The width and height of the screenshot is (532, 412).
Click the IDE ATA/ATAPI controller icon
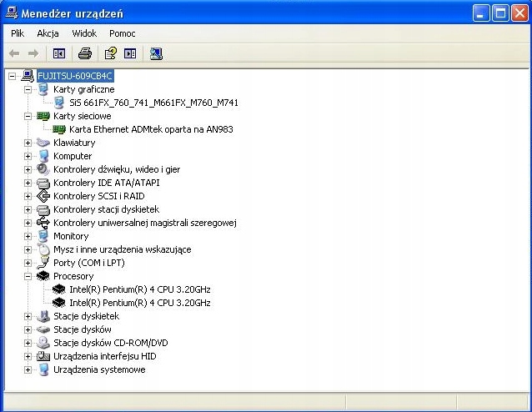click(43, 183)
